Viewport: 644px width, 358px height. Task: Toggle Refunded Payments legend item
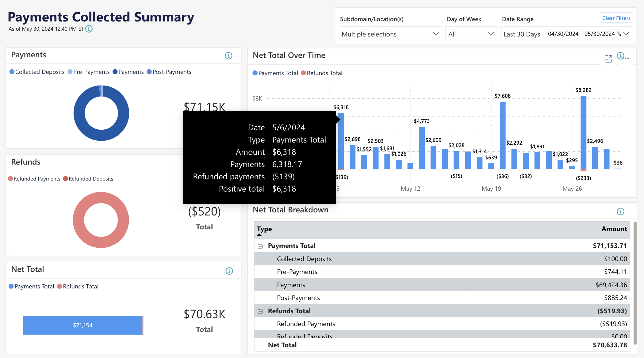34,179
